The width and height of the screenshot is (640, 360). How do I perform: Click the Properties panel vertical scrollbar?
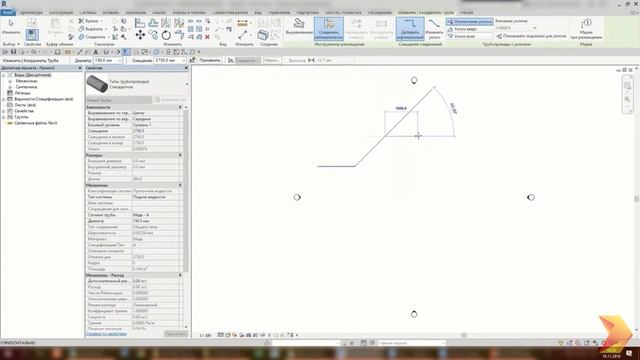pyautogui.click(x=186, y=192)
